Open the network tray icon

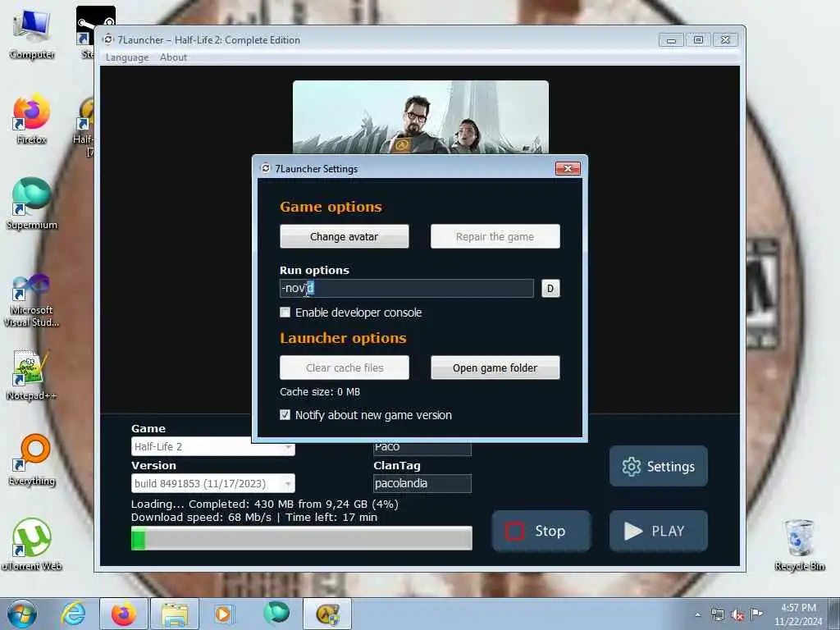717,615
